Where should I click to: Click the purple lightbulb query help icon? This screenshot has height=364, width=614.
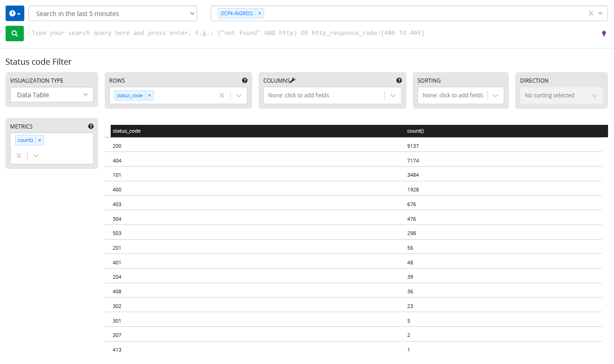604,34
